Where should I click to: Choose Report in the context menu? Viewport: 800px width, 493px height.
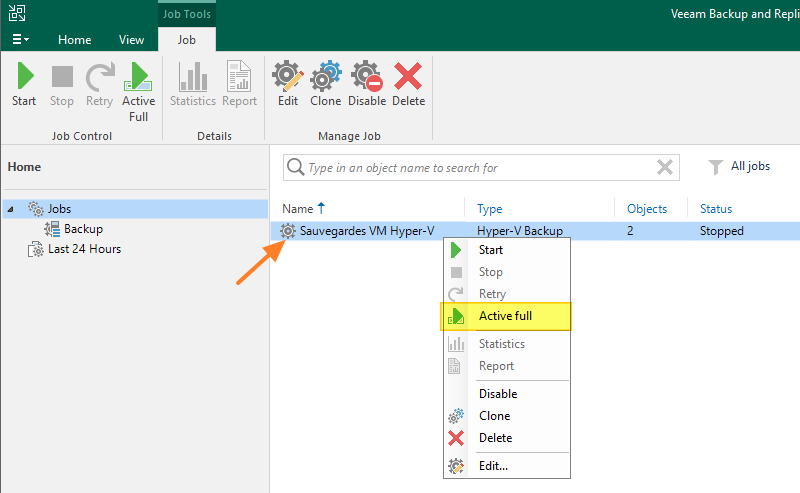pos(507,366)
